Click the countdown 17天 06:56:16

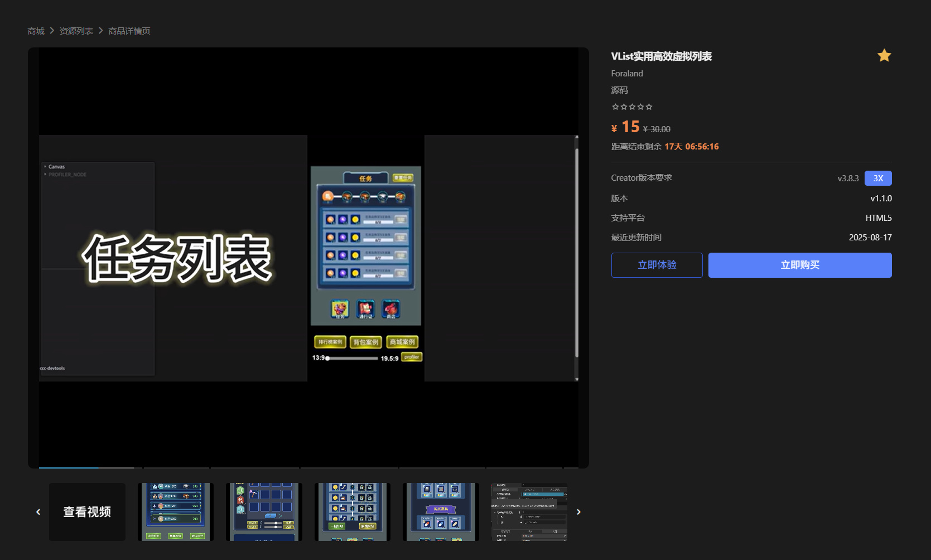pos(692,147)
